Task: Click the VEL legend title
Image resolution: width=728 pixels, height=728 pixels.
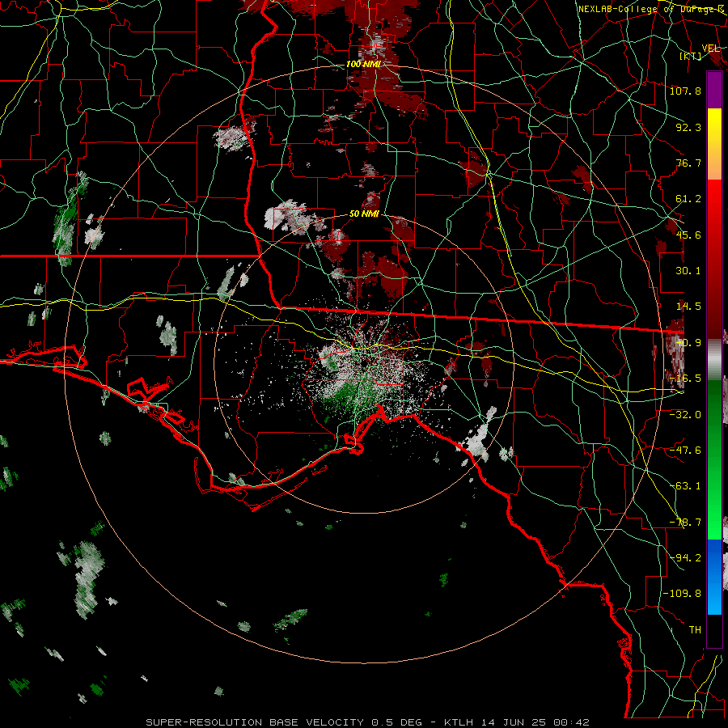Action: coord(711,48)
